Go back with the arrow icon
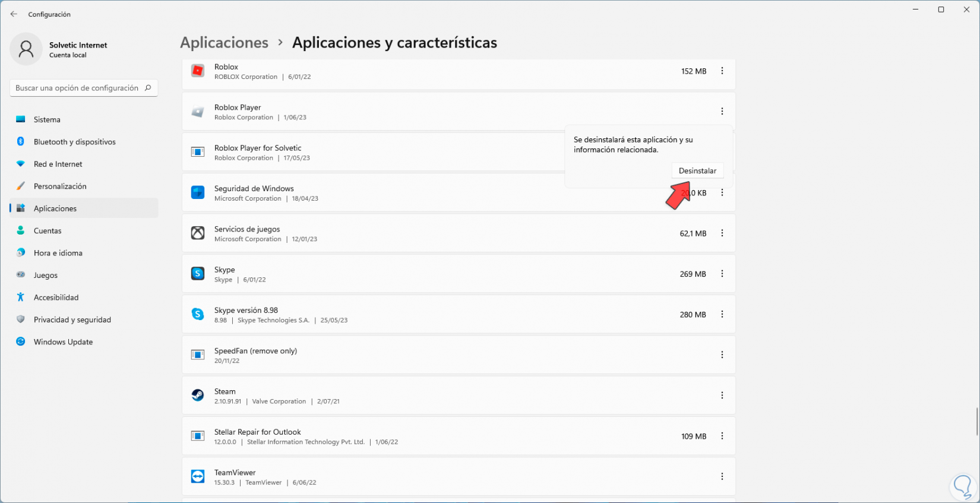Image resolution: width=980 pixels, height=503 pixels. coord(14,14)
